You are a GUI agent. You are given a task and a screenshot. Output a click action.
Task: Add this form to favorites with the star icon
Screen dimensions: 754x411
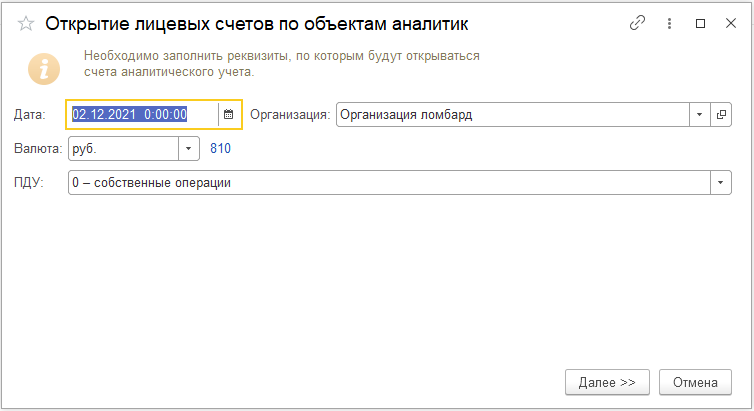[25, 24]
